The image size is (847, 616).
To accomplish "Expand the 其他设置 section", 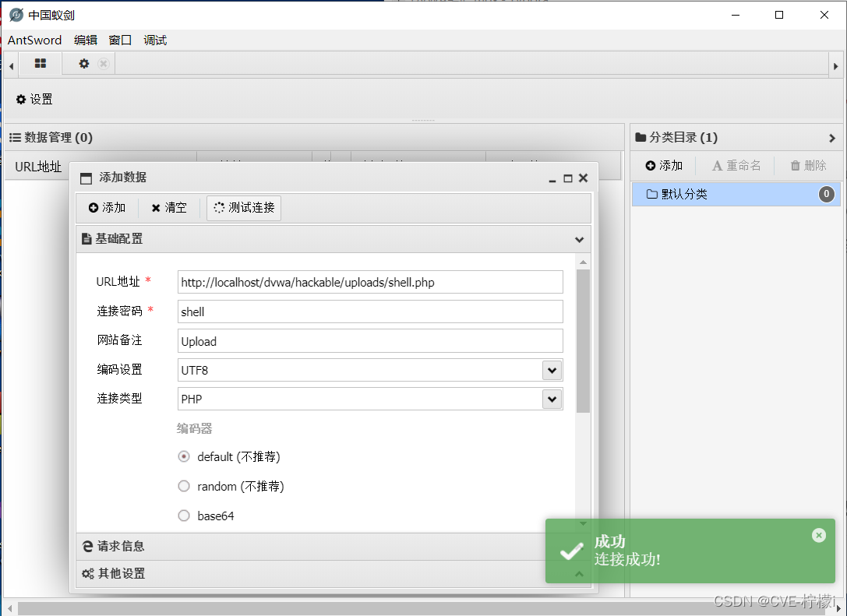I will [x=334, y=573].
